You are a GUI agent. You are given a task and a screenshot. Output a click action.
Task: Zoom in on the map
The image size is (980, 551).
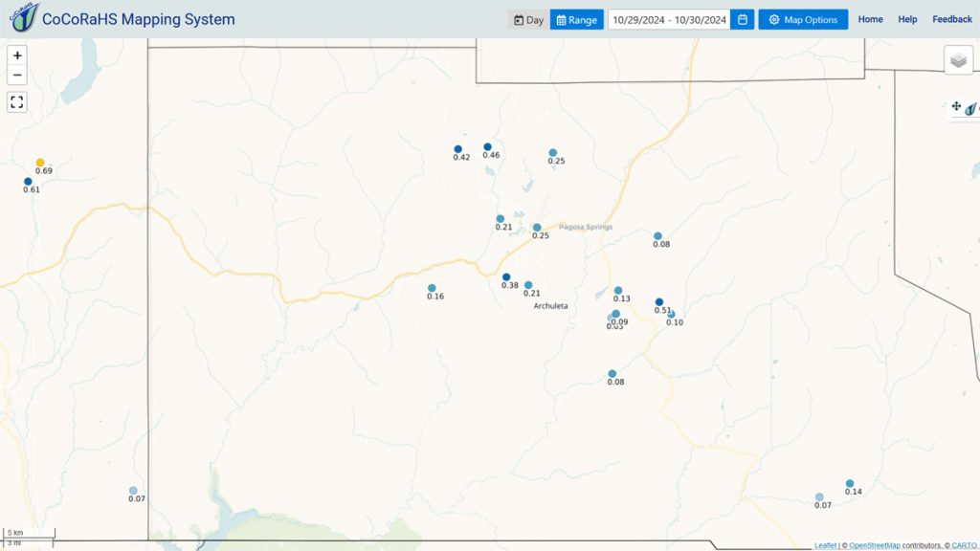coord(17,55)
